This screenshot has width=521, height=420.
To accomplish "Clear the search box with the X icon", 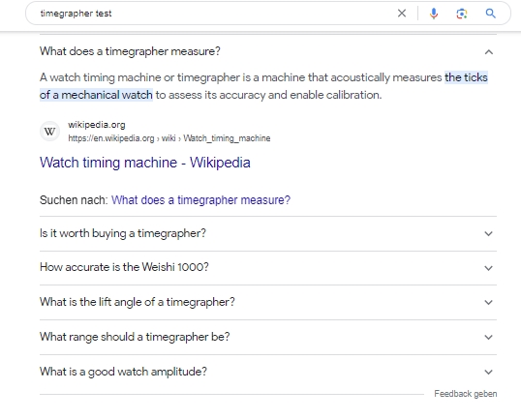I will pos(402,14).
